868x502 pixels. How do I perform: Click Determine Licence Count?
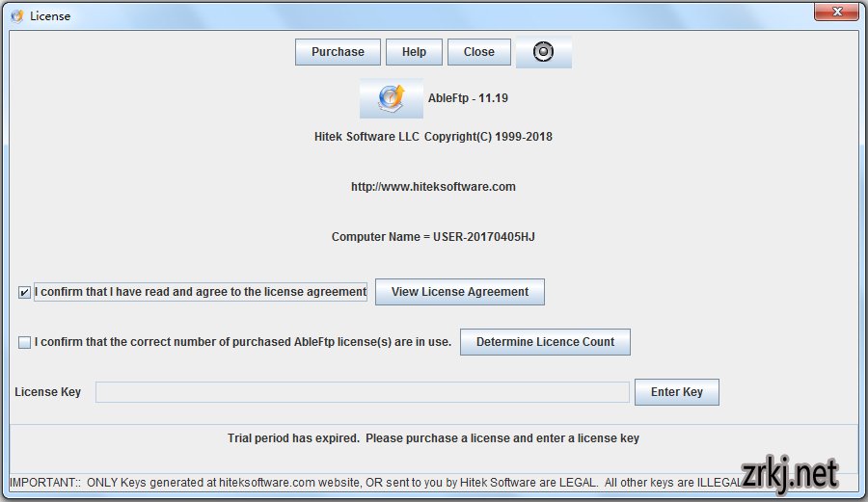click(x=545, y=342)
